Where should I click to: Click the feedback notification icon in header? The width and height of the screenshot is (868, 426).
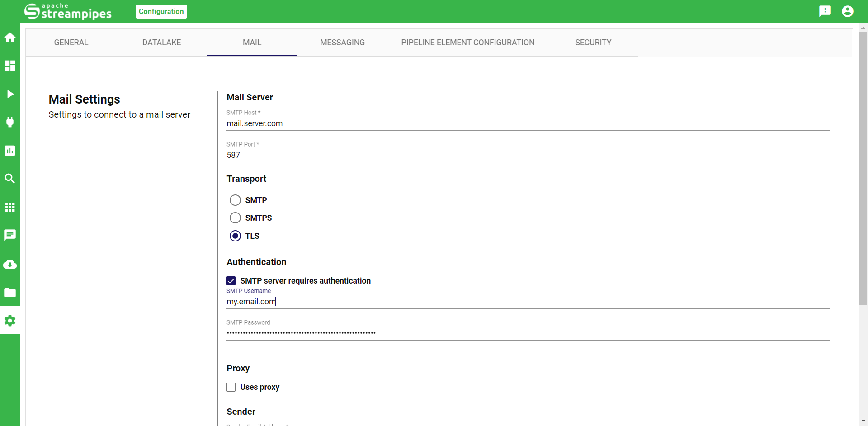coord(825,11)
